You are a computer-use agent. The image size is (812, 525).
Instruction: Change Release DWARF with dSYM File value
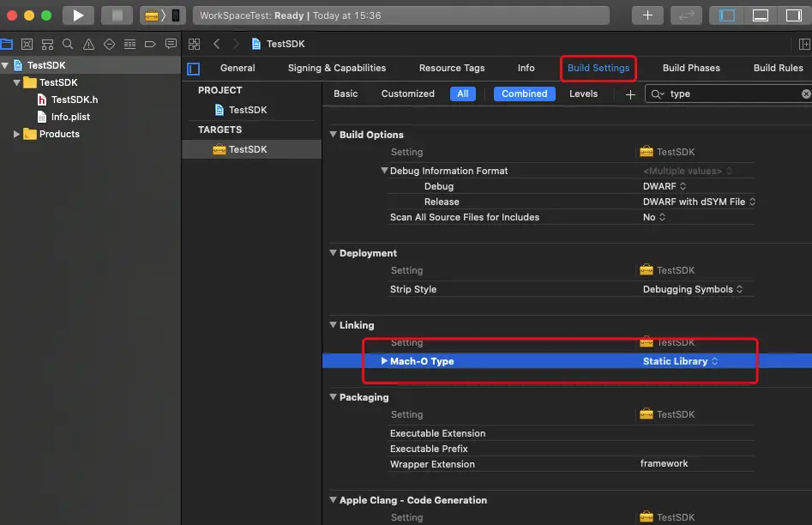click(x=699, y=202)
